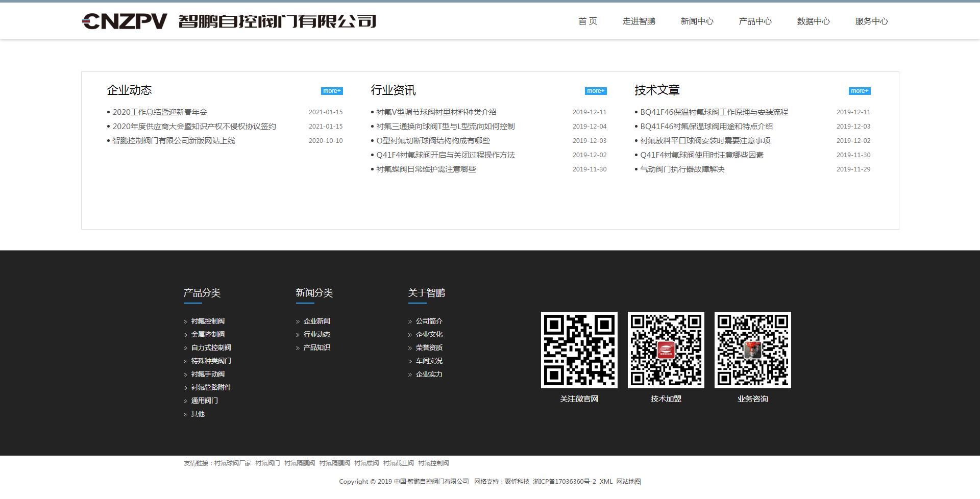Click the XML link in footer
Image resolution: width=980 pixels, height=499 pixels.
click(606, 482)
